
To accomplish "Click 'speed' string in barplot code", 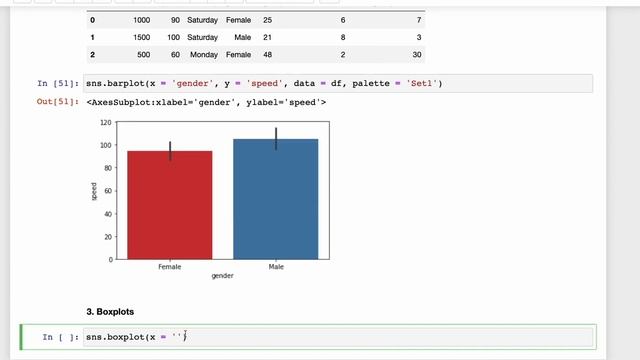I will click(x=264, y=83).
